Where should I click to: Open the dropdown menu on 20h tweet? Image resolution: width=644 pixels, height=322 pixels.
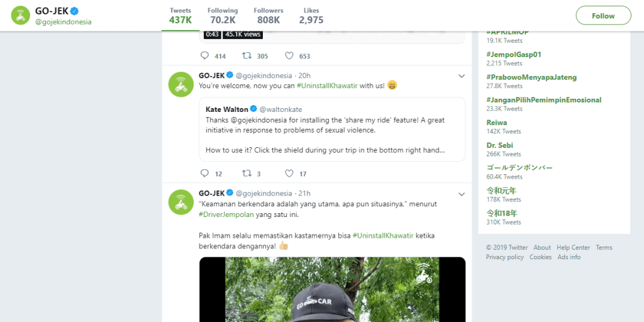coord(462,76)
